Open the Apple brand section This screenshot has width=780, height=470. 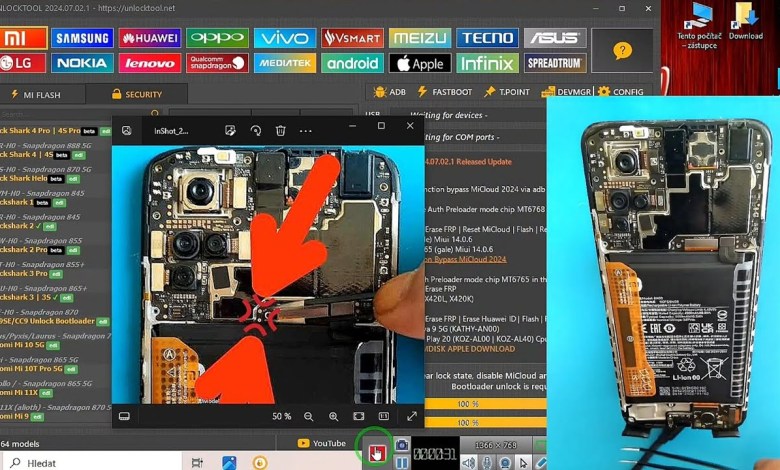(x=419, y=63)
